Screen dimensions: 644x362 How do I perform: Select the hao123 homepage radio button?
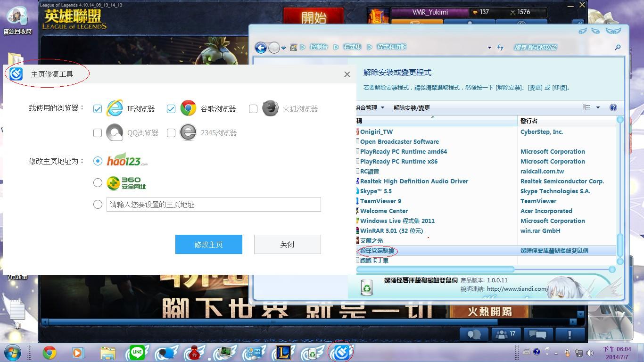(98, 161)
